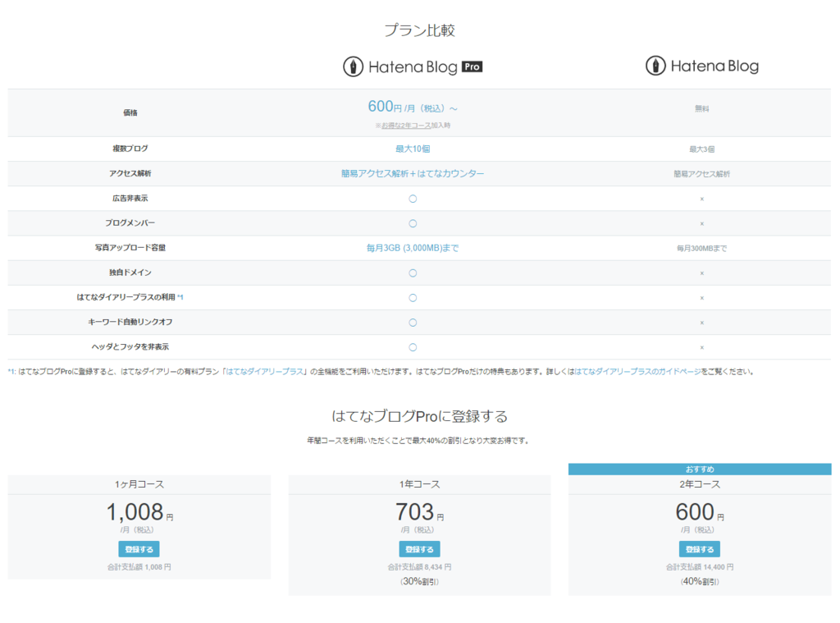Click 登録する for the 2年コース
Screen dimensions: 840x623
[700, 549]
